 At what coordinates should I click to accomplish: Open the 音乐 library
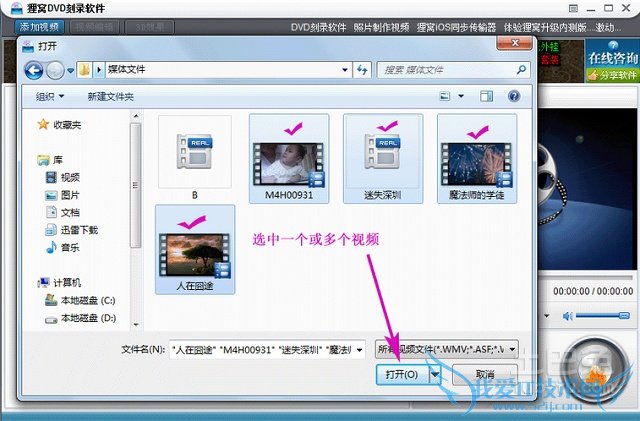point(62,247)
